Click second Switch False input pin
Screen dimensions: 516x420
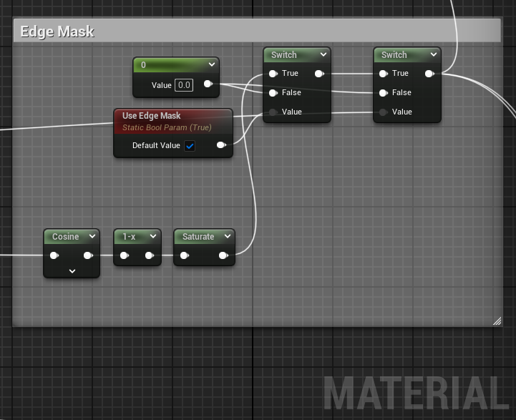pyautogui.click(x=384, y=93)
